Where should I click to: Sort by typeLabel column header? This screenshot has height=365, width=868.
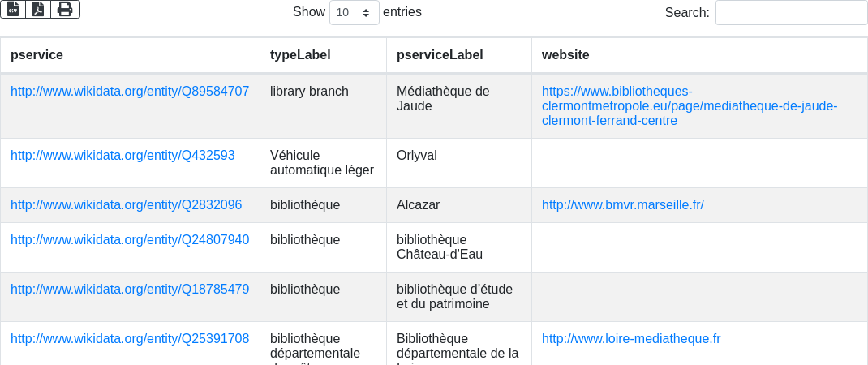300,55
